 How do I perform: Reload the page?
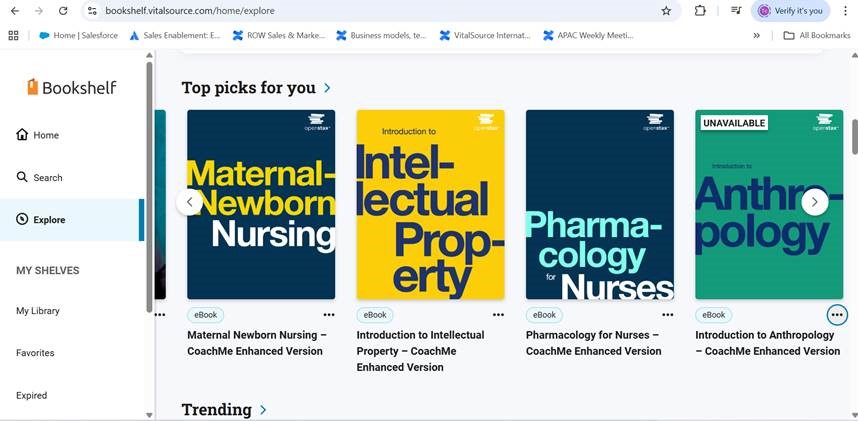(x=63, y=11)
